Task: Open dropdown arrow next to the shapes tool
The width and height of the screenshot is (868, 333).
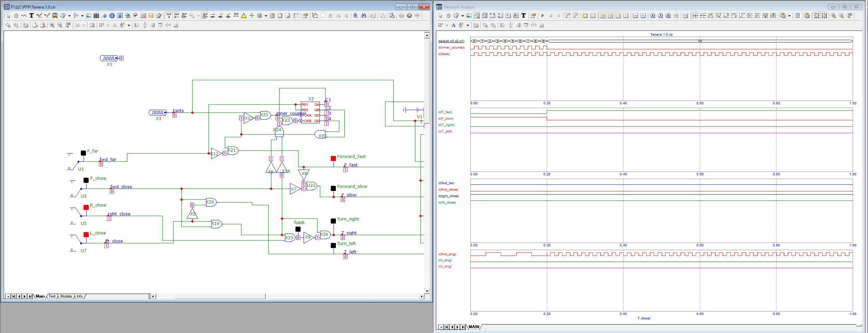Action: click(69, 16)
